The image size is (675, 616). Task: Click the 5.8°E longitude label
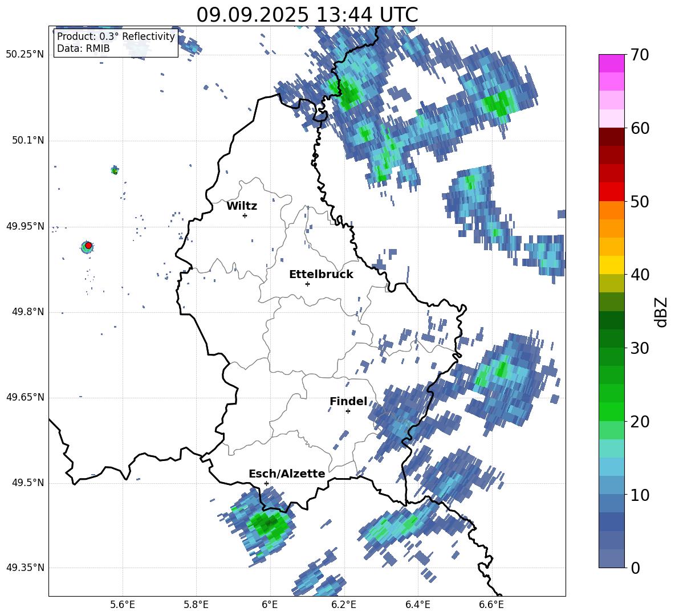click(196, 605)
